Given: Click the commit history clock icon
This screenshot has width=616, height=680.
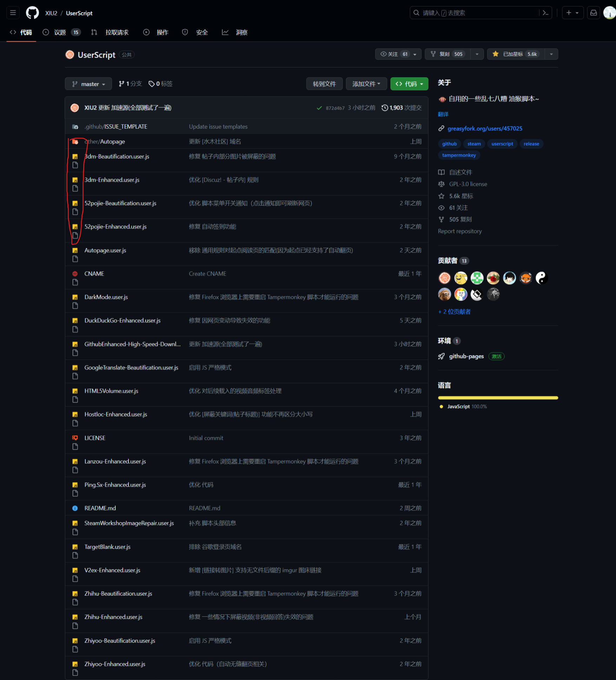Looking at the screenshot, I should [385, 108].
